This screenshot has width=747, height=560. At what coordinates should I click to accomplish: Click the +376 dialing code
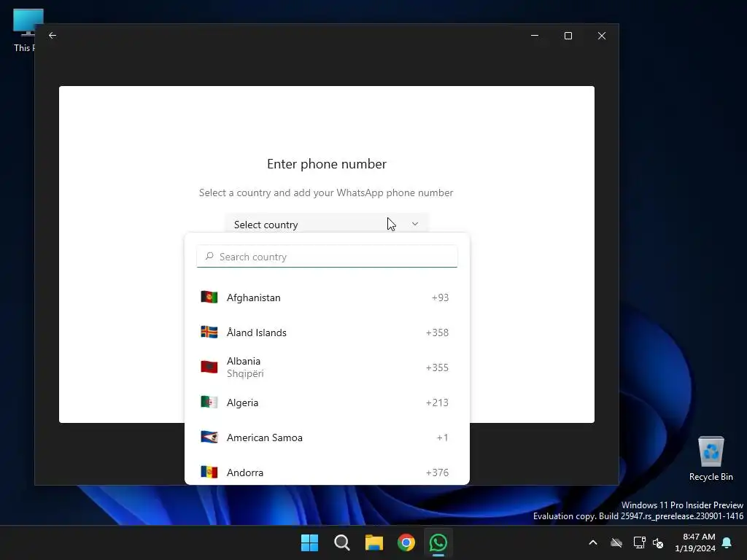click(x=438, y=472)
